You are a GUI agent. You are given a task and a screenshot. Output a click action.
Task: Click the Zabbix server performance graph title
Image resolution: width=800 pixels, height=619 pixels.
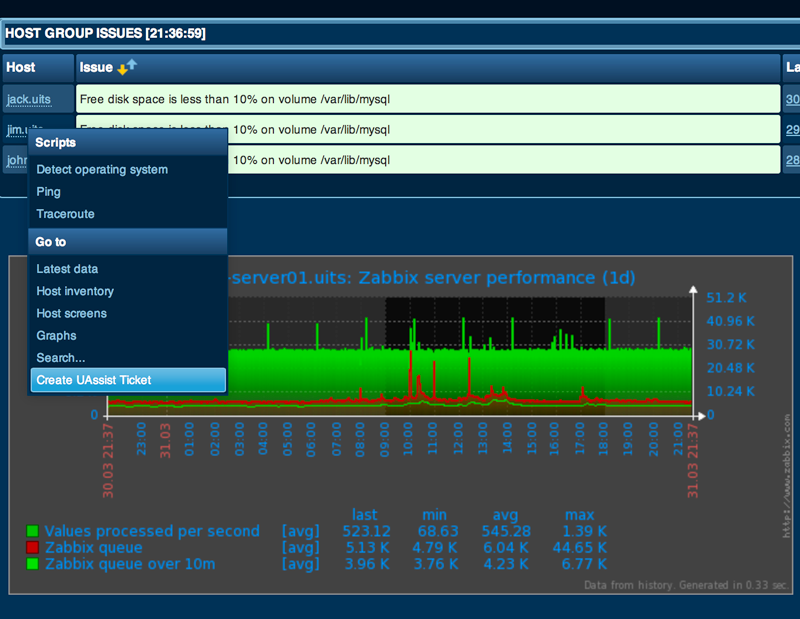tap(433, 278)
